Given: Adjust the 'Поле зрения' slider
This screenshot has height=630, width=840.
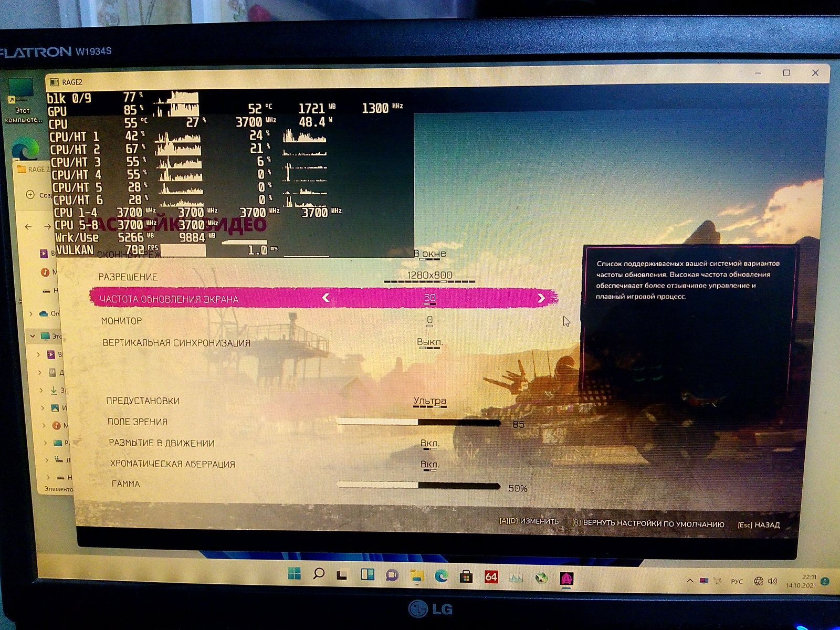Looking at the screenshot, I should click(x=418, y=422).
